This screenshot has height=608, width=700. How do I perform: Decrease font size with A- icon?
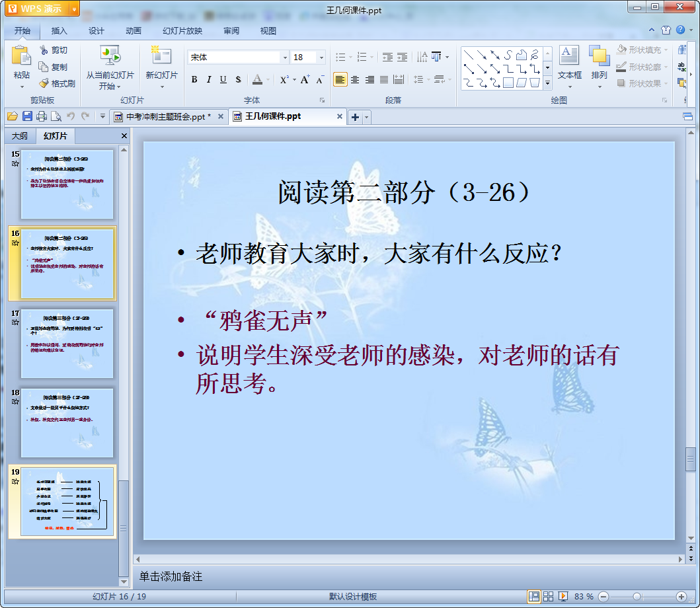pyautogui.click(x=320, y=79)
